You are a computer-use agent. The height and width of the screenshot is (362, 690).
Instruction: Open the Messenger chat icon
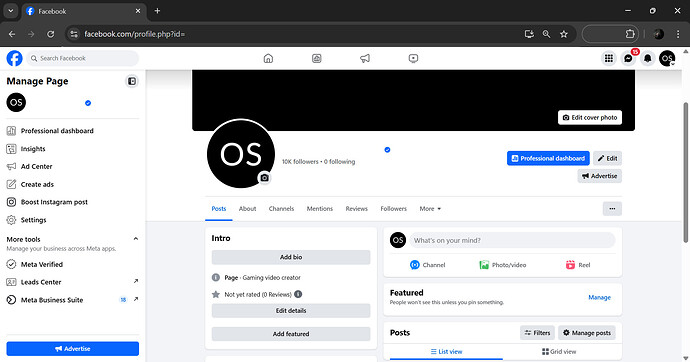tap(628, 58)
